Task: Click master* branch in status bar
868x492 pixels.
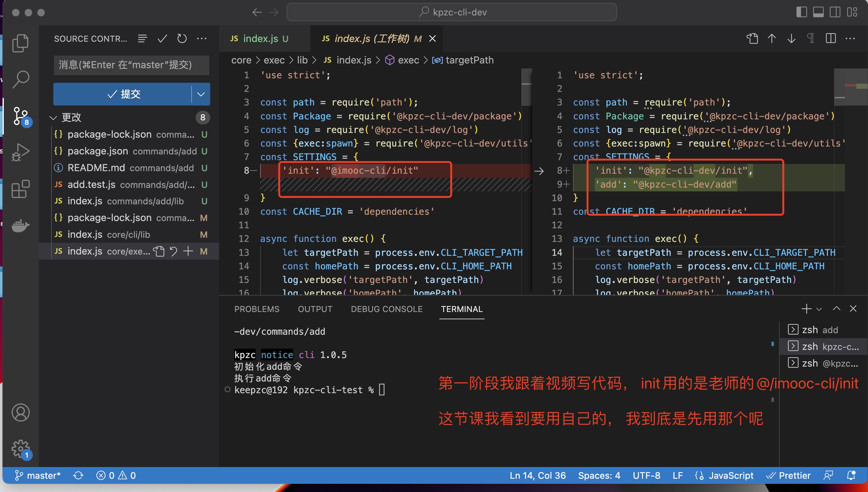Action: point(38,476)
